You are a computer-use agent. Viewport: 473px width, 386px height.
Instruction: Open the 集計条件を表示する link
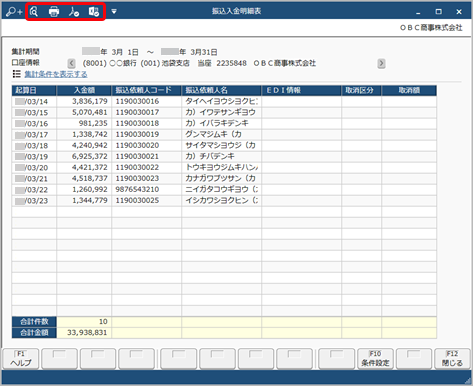56,74
